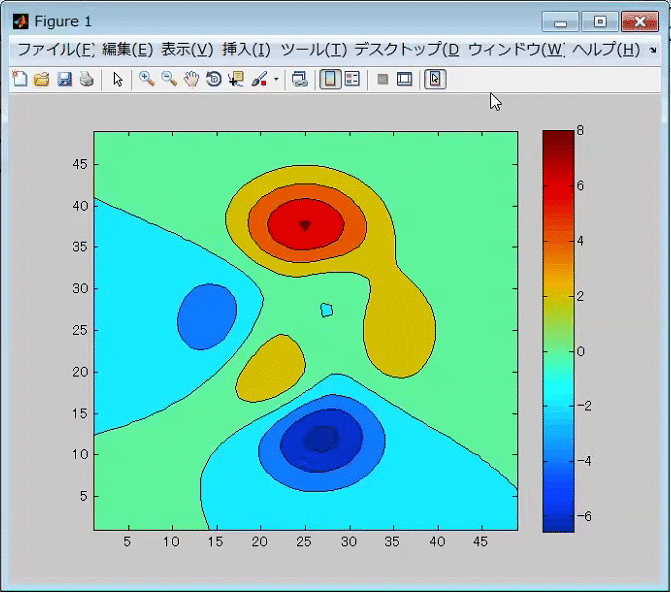Click the dark red top of the colorbar
Viewport: 671px width, 593px height.
point(557,135)
